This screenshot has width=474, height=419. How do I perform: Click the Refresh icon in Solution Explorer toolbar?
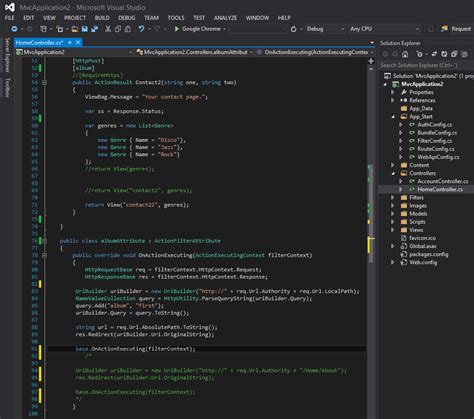444,54
